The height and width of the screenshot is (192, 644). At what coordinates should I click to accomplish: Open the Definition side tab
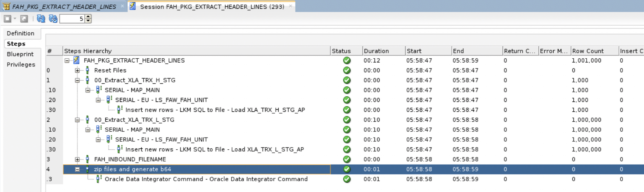[21, 33]
